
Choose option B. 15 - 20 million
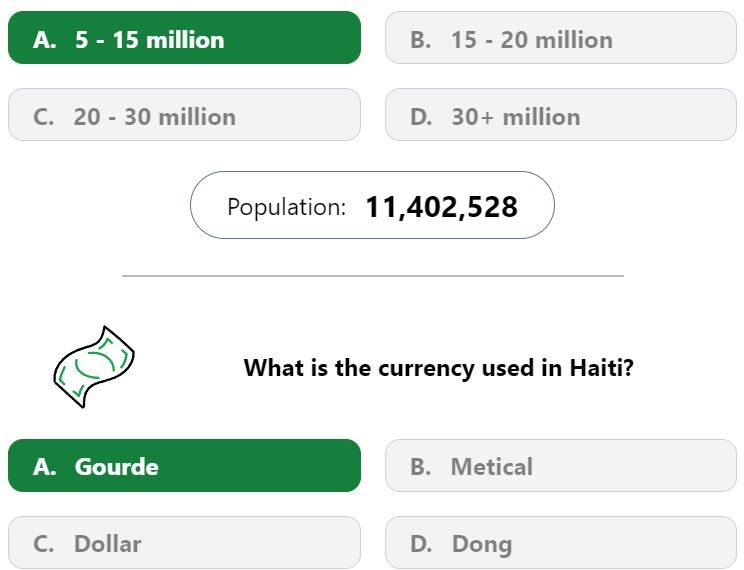click(x=561, y=37)
